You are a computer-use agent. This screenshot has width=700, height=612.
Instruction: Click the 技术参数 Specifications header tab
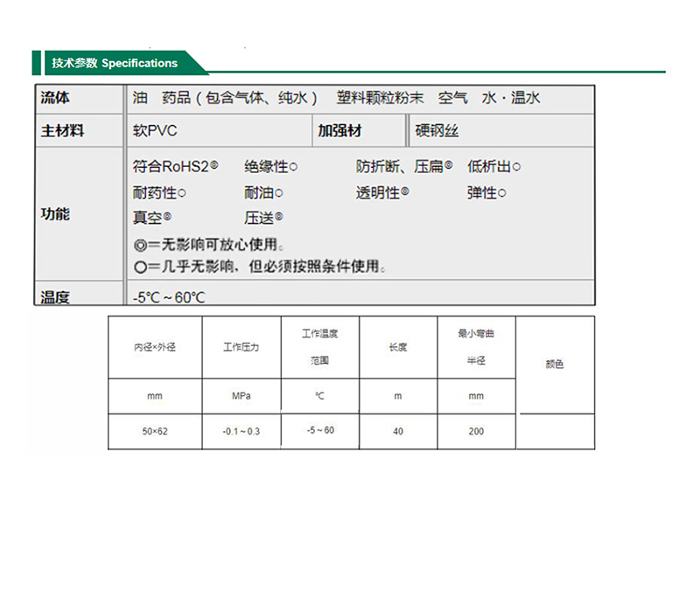coord(115,63)
